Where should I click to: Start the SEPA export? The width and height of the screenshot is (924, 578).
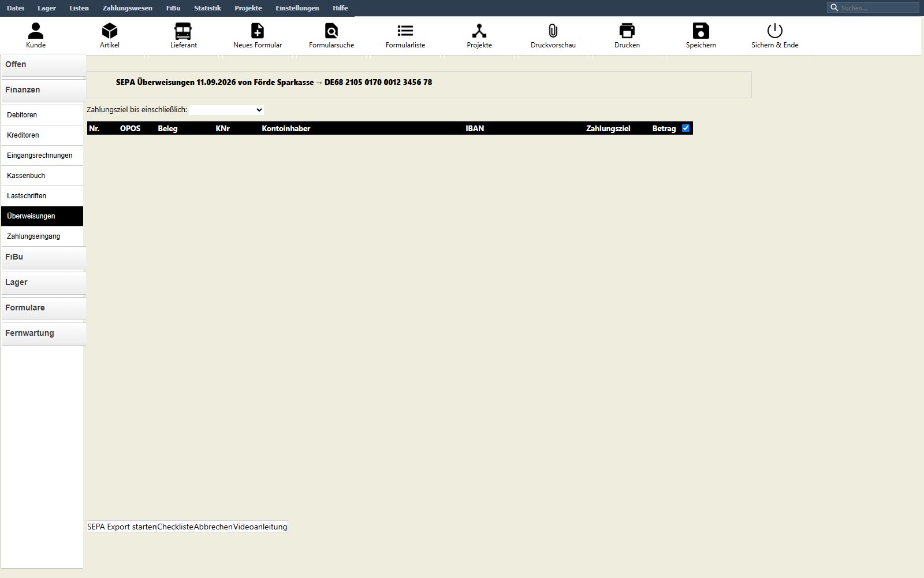coord(122,527)
